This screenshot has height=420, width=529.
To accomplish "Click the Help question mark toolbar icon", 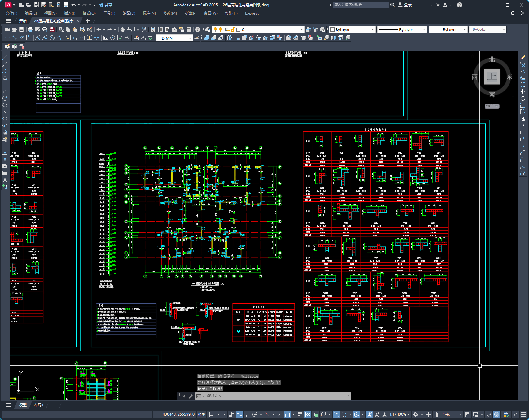I will click(x=198, y=29).
